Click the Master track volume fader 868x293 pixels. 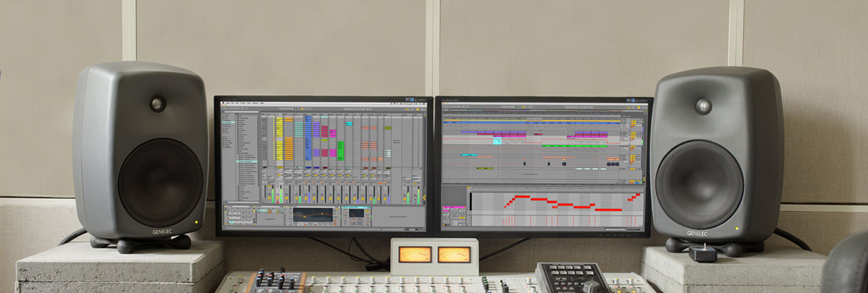417,194
